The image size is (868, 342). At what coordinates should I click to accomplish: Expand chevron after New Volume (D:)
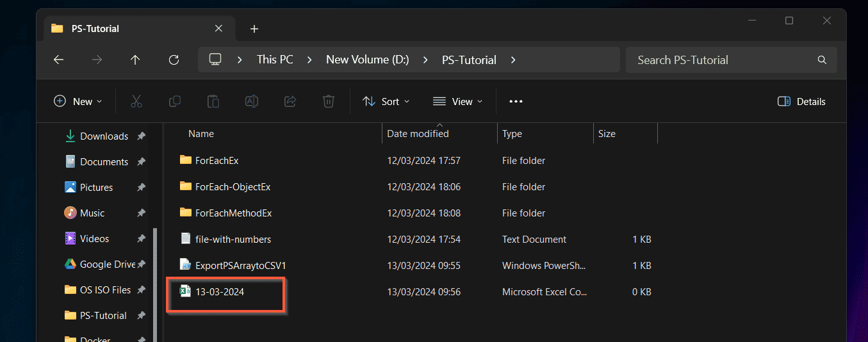[425, 60]
